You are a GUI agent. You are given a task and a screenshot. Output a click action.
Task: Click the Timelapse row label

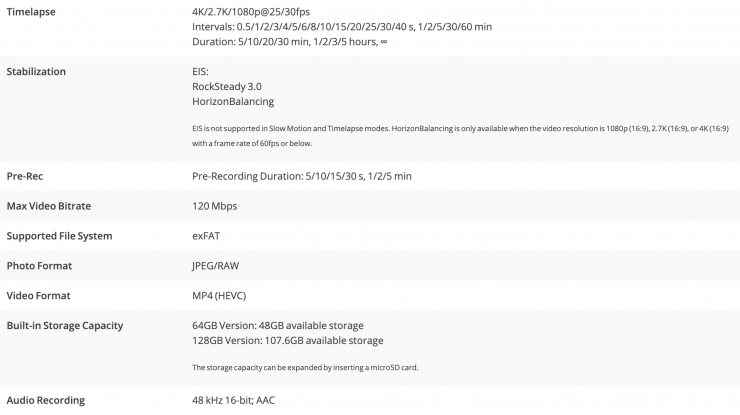[33, 10]
